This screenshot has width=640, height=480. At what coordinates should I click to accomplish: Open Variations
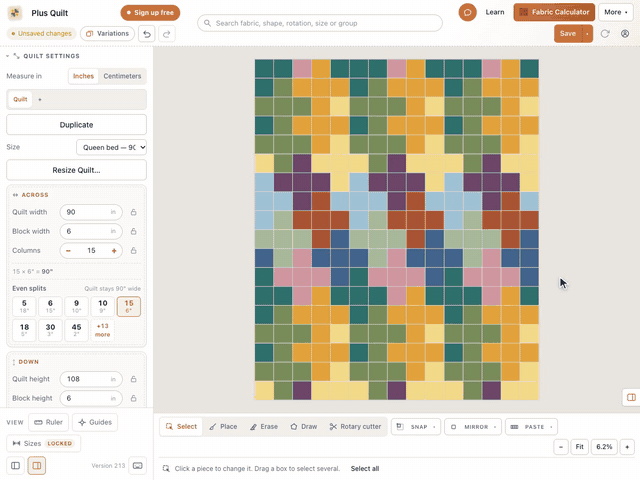coord(108,33)
